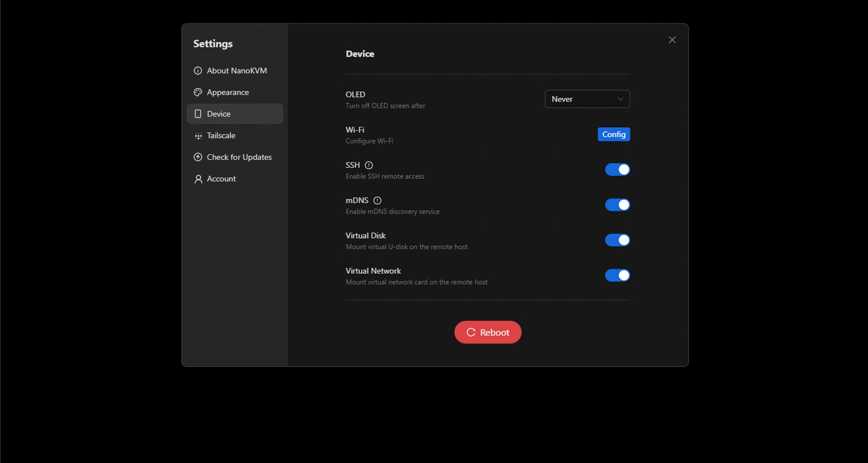Screen dimensions: 868x463
Task: Turn off mDNS discovery service toggle
Action: click(617, 205)
